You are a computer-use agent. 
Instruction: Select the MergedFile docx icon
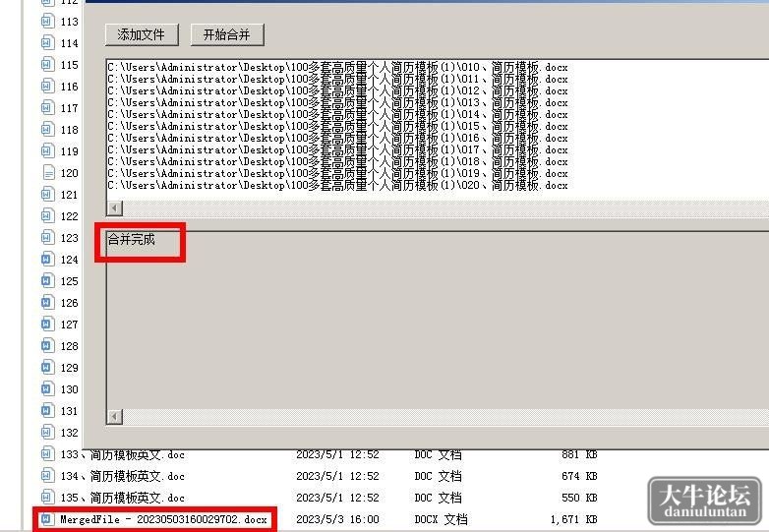(47, 519)
